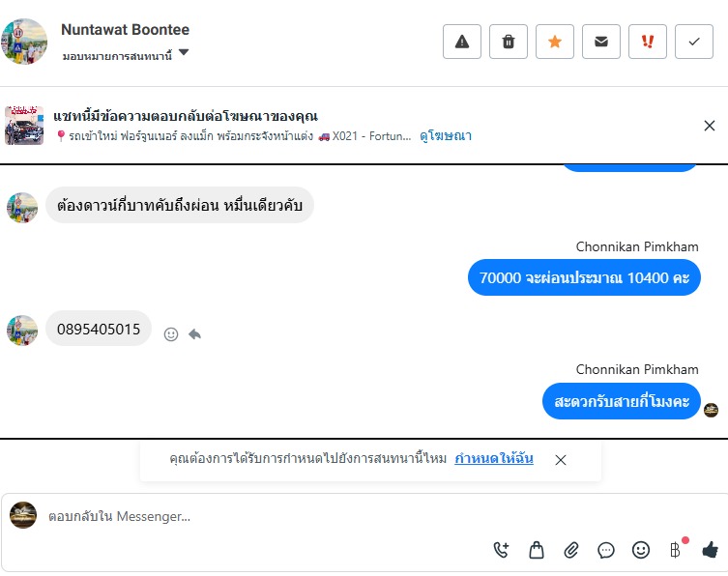
Task: Mark conversation as spam with warning icon
Action: (x=462, y=42)
